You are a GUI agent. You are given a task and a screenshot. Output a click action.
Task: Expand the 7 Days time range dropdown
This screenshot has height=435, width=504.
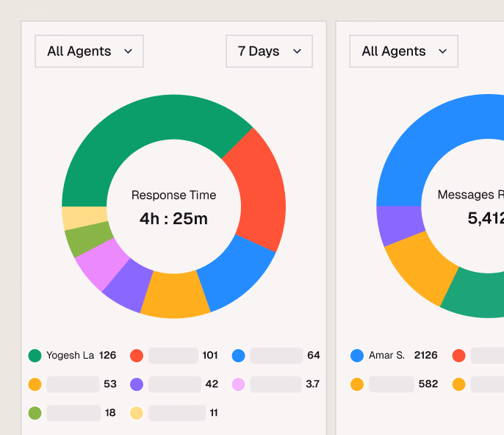coord(269,51)
